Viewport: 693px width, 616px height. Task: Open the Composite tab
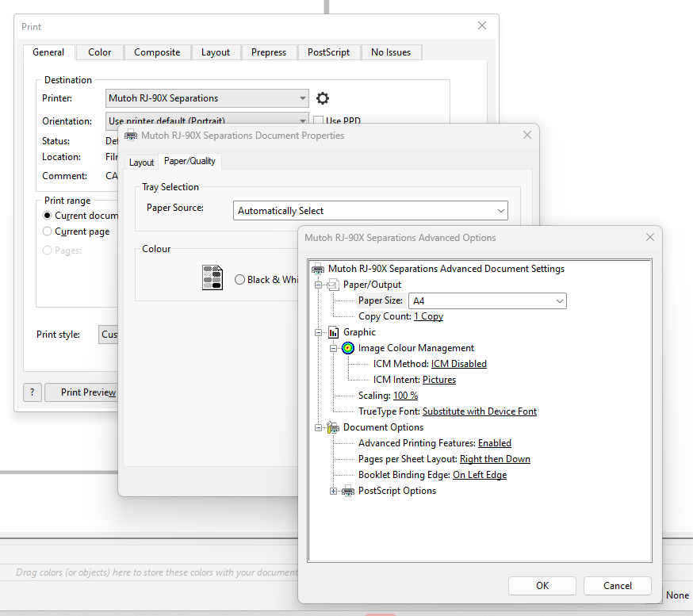pos(157,52)
